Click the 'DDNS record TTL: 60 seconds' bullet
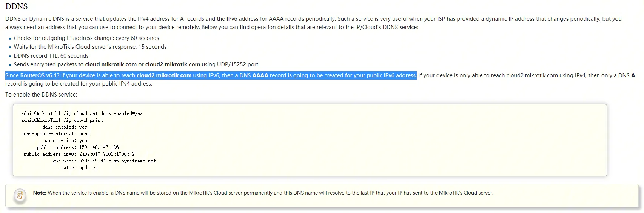This screenshot has width=644, height=213. [51, 56]
